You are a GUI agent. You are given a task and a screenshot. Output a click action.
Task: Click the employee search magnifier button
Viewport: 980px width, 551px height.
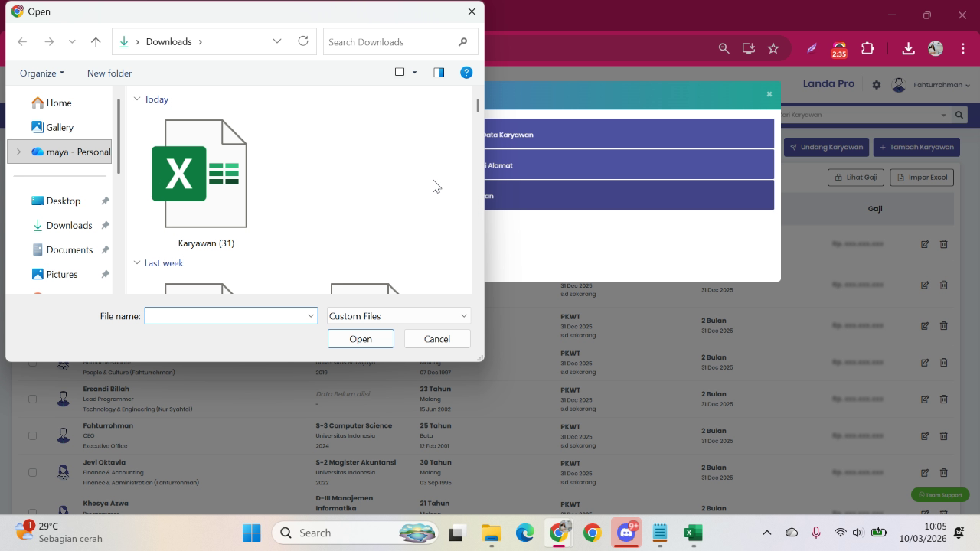point(959,115)
